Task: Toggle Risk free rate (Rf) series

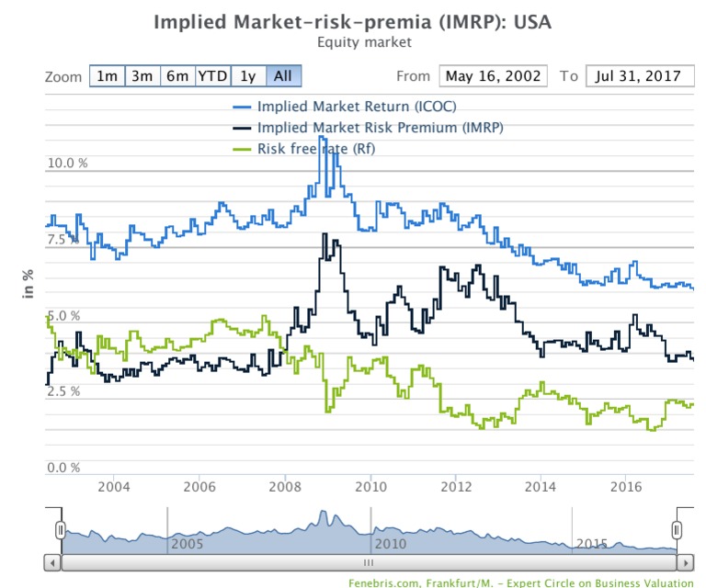Action: pyautogui.click(x=316, y=149)
